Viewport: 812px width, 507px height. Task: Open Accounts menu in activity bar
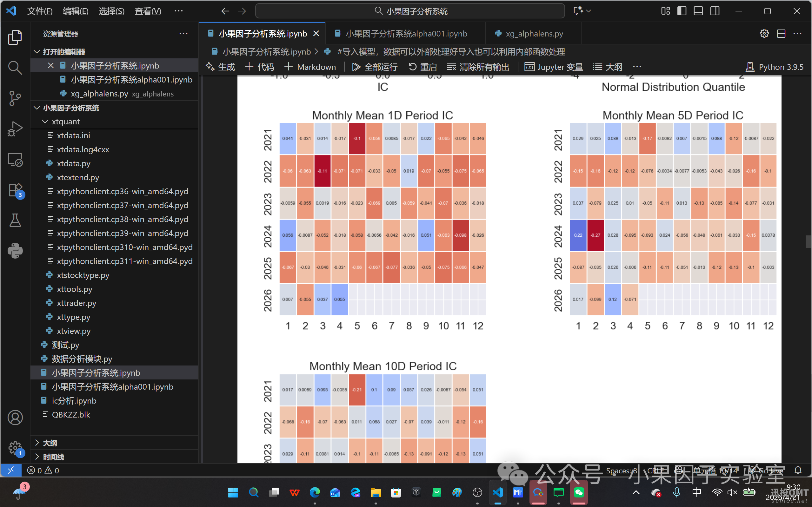(x=15, y=418)
